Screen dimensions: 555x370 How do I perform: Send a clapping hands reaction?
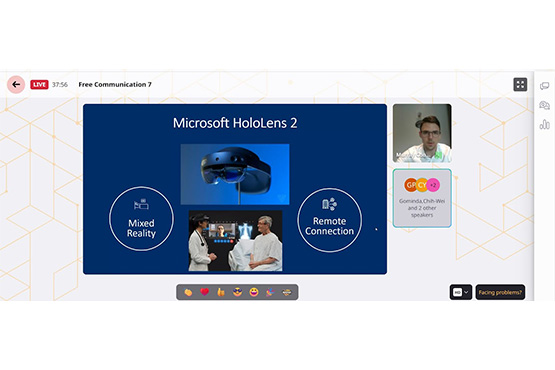(188, 292)
